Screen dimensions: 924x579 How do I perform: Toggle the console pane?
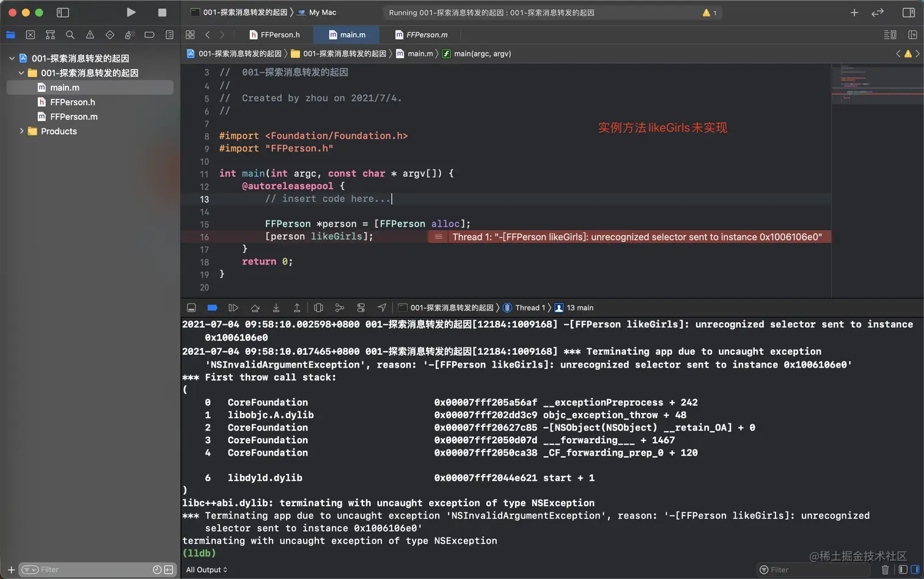(915, 570)
